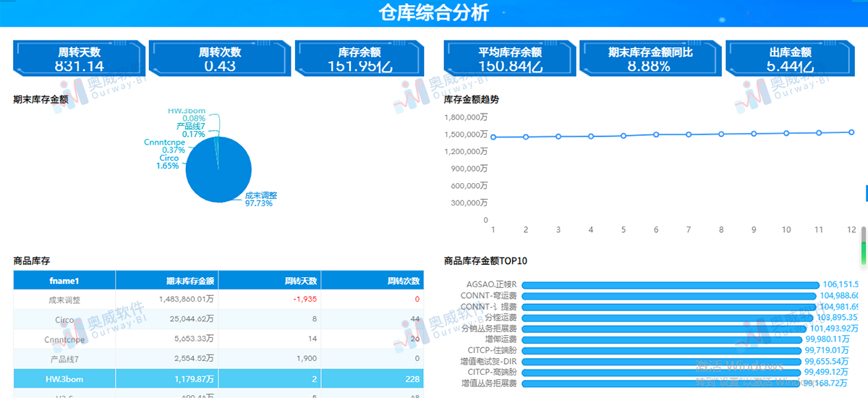This screenshot has height=411, width=868.
Task: Click the 产品线7 0.17% pie label
Action: point(192,130)
